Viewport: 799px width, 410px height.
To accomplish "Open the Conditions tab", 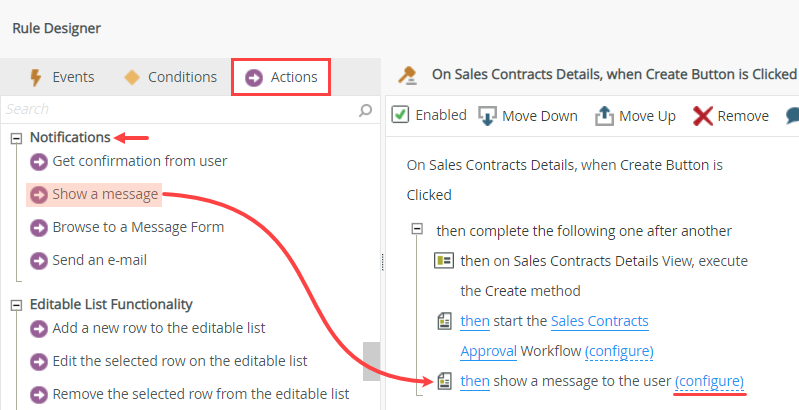I will coord(170,77).
